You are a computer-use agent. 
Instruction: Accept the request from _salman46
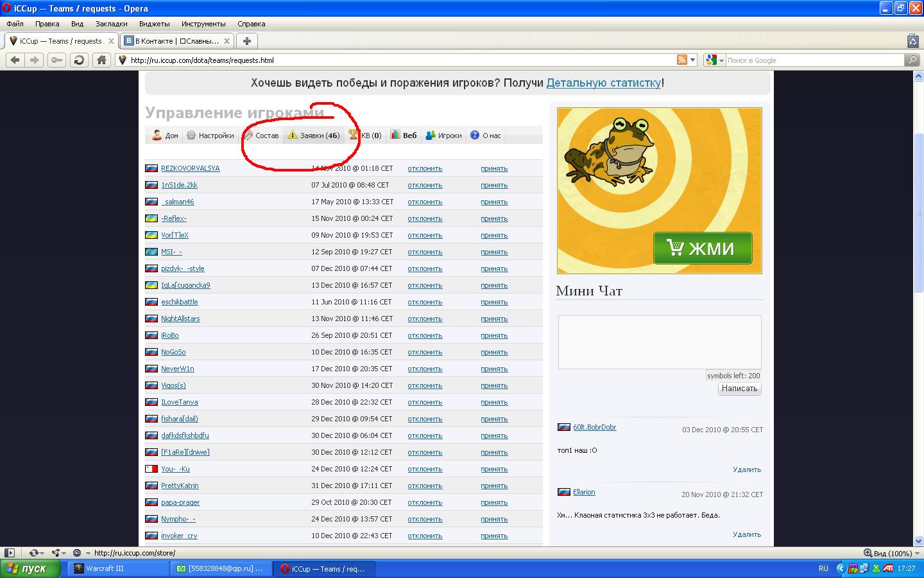point(494,202)
